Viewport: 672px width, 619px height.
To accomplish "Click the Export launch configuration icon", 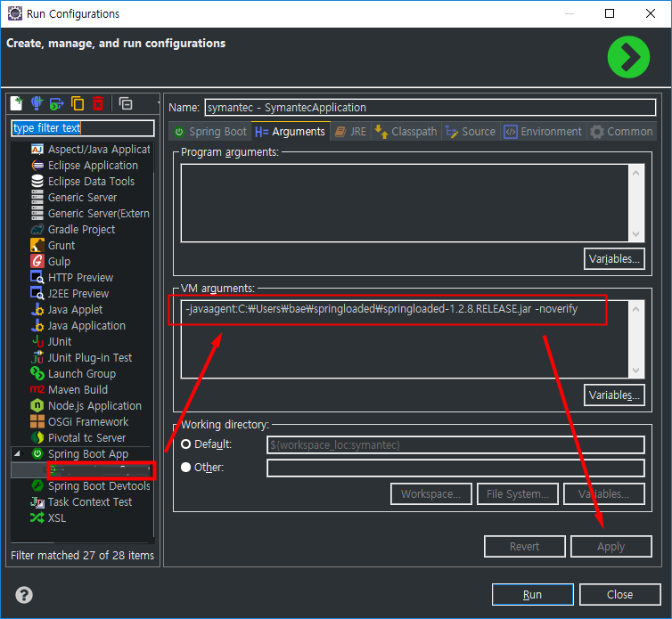I will click(x=56, y=103).
